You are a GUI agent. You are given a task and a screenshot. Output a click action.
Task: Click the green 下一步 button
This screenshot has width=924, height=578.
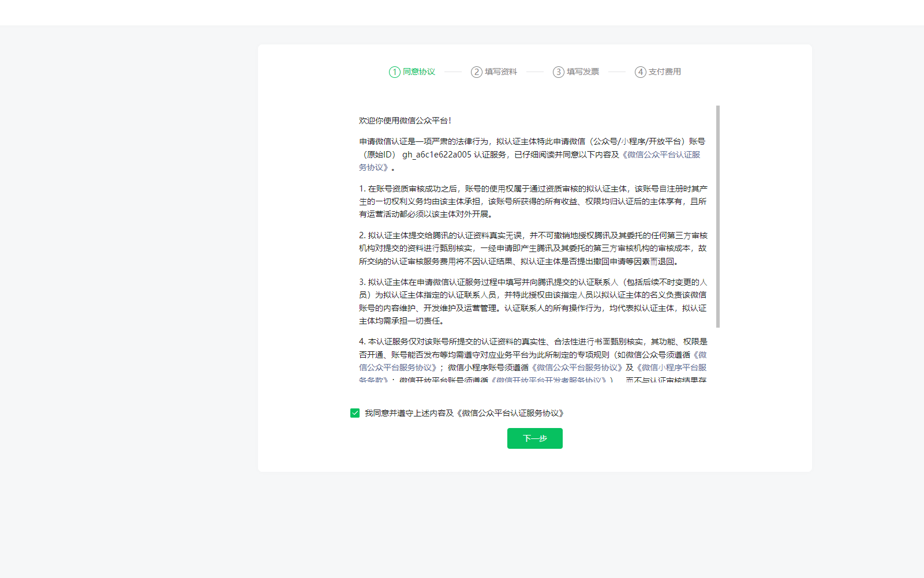click(x=535, y=438)
